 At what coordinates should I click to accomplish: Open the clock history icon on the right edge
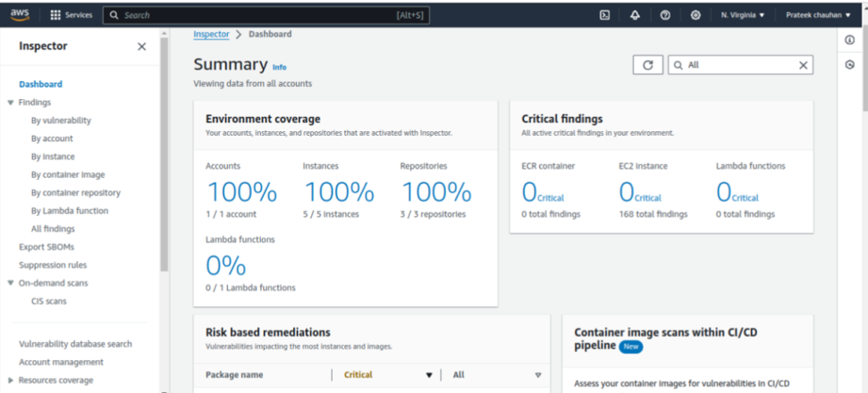click(850, 65)
